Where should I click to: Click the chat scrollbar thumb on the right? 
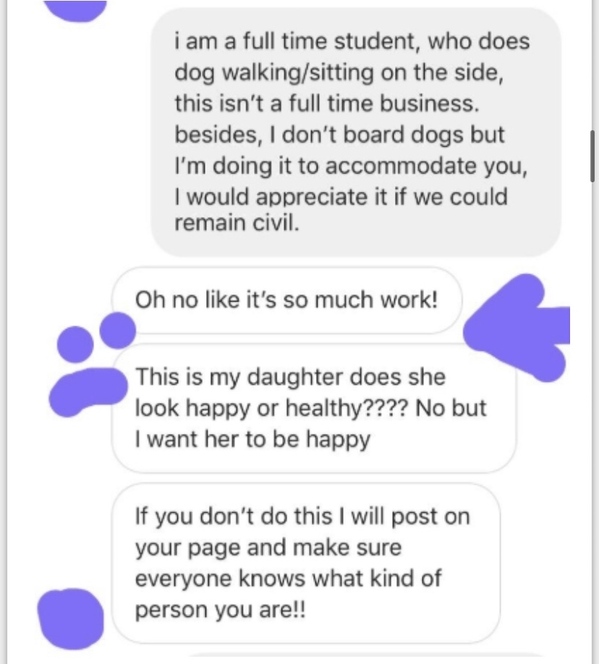pos(593,156)
